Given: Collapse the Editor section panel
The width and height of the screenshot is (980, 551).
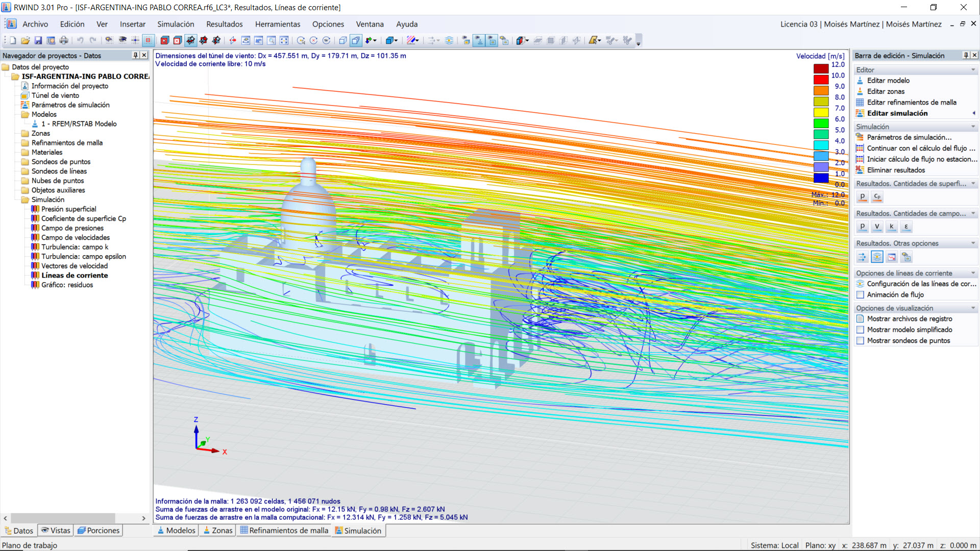Looking at the screenshot, I should (x=972, y=69).
